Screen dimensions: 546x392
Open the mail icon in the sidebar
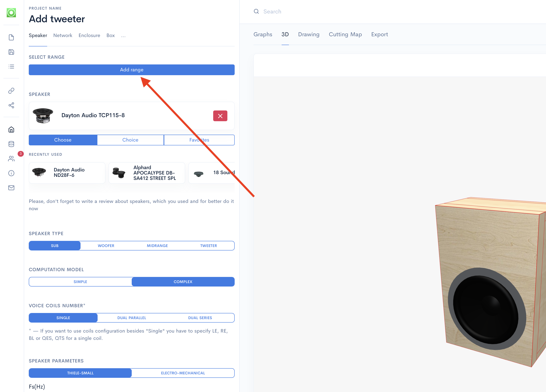tap(11, 188)
